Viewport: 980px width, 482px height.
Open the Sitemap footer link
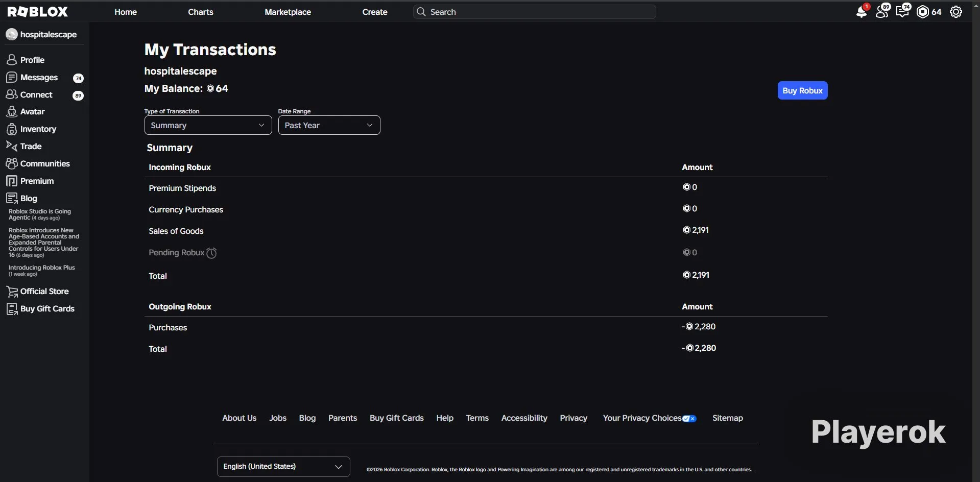[728, 418]
